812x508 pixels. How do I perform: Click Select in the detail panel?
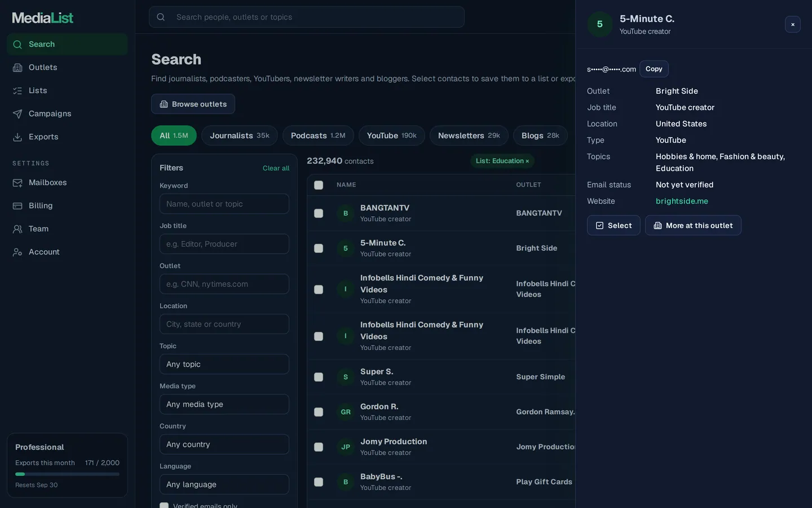pyautogui.click(x=614, y=225)
